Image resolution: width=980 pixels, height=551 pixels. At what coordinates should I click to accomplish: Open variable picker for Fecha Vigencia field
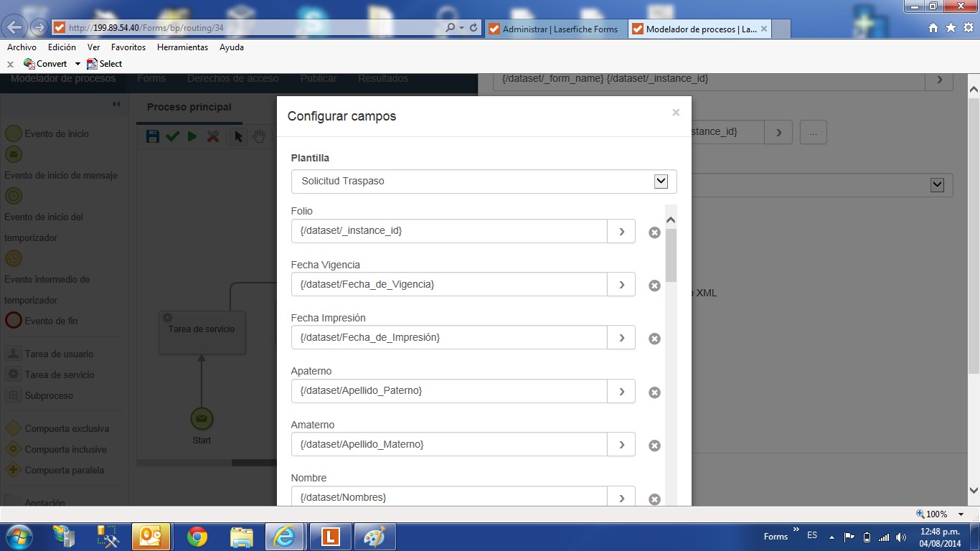[x=621, y=284]
